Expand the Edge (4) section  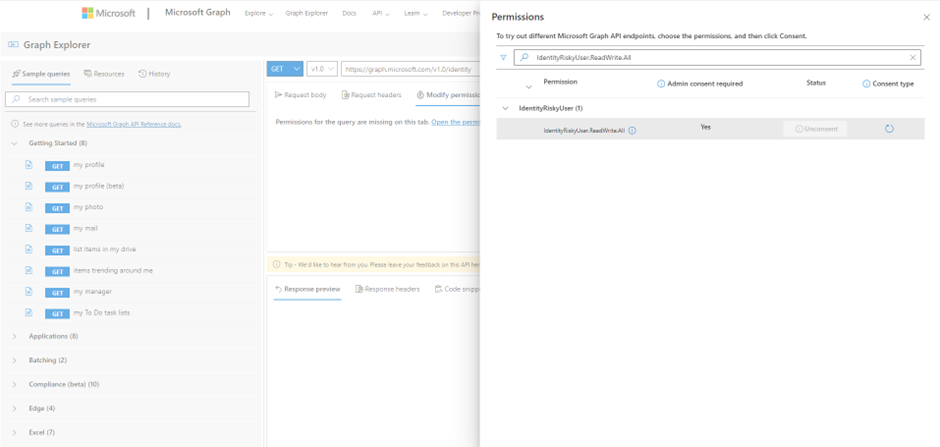pos(14,408)
